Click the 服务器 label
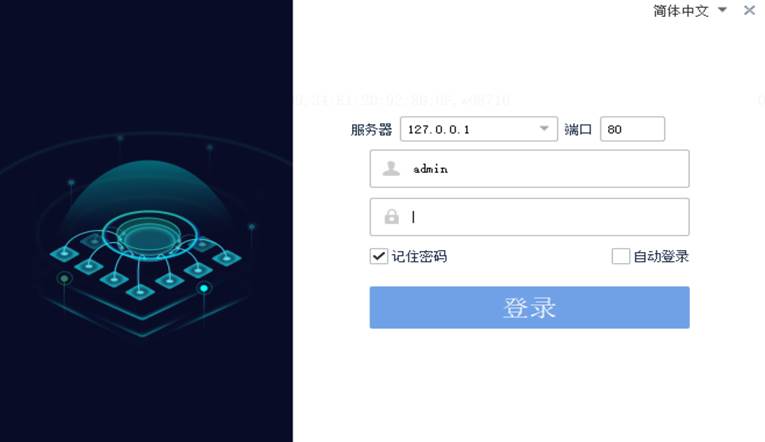 pyautogui.click(x=371, y=129)
